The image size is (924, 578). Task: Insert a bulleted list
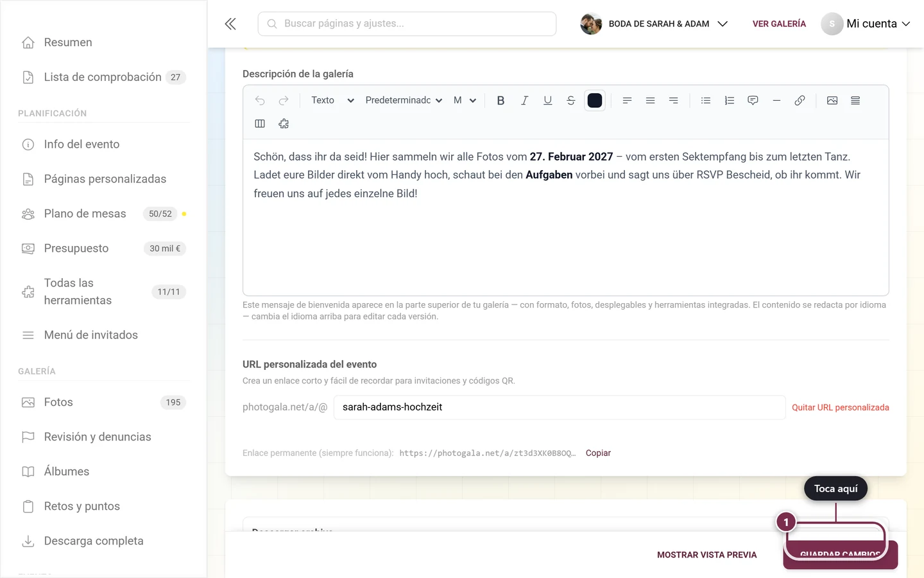pos(706,100)
